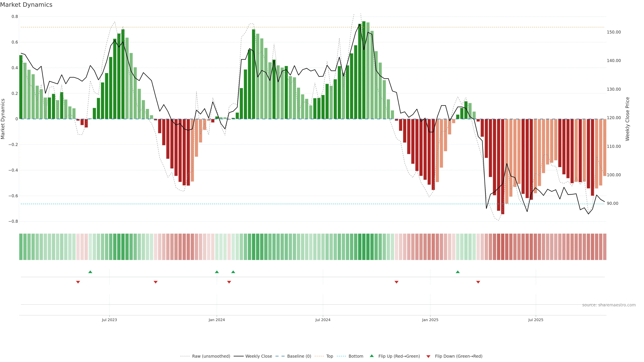Click the earliest red flip-down marker before Jul 2023
This screenshot has width=644, height=362.
[x=78, y=282]
